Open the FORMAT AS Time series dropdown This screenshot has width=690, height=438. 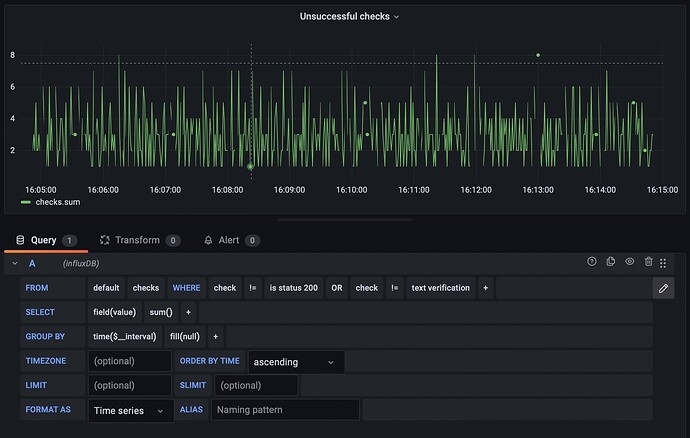[x=131, y=410]
